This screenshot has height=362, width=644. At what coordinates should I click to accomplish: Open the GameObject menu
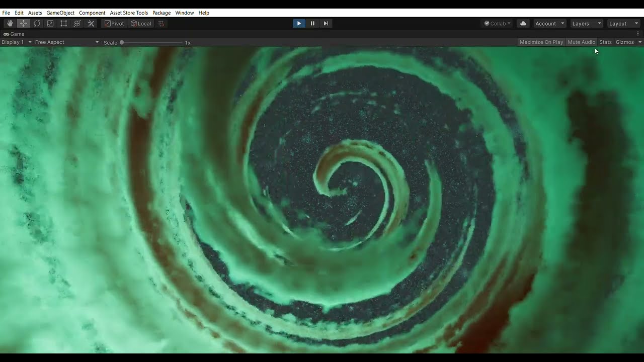click(60, 13)
